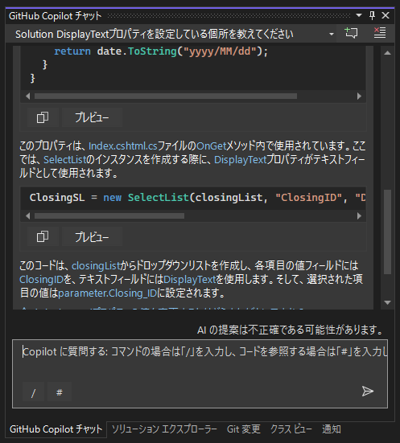Image resolution: width=400 pixels, height=443 pixels.
Task: Close the GitHub Copilot chat panel
Action: (385, 15)
